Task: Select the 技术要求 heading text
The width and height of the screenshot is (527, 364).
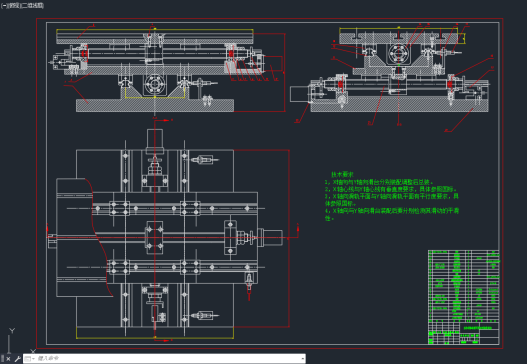Action: (x=342, y=174)
